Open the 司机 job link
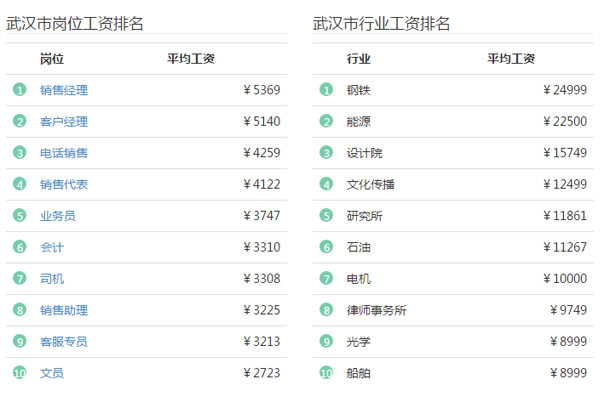 52,279
